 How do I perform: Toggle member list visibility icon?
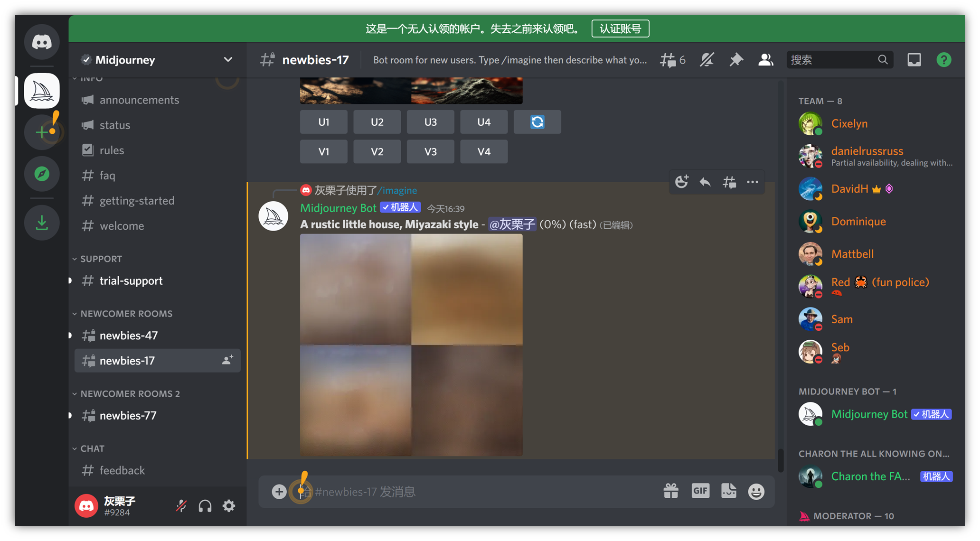point(765,60)
